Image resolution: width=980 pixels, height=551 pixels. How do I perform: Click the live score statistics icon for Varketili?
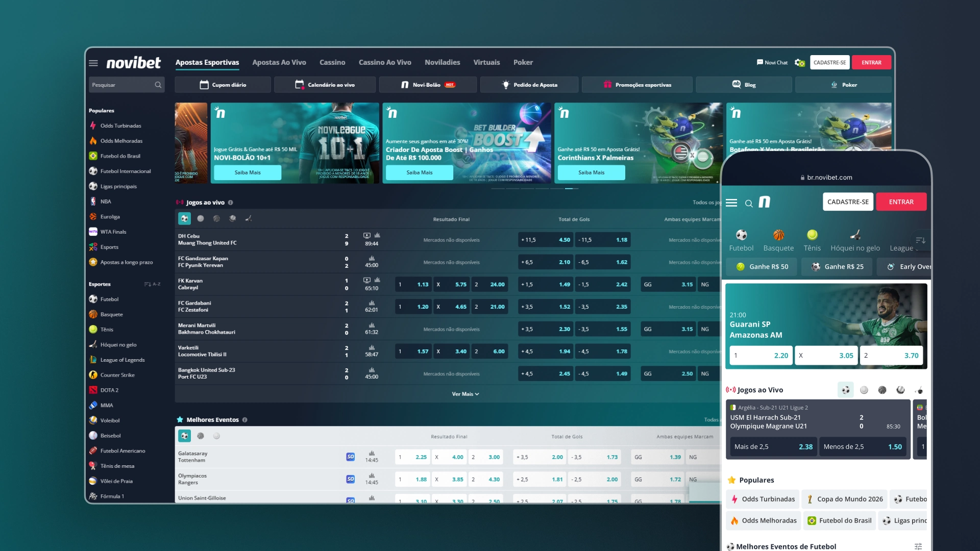pyautogui.click(x=372, y=347)
